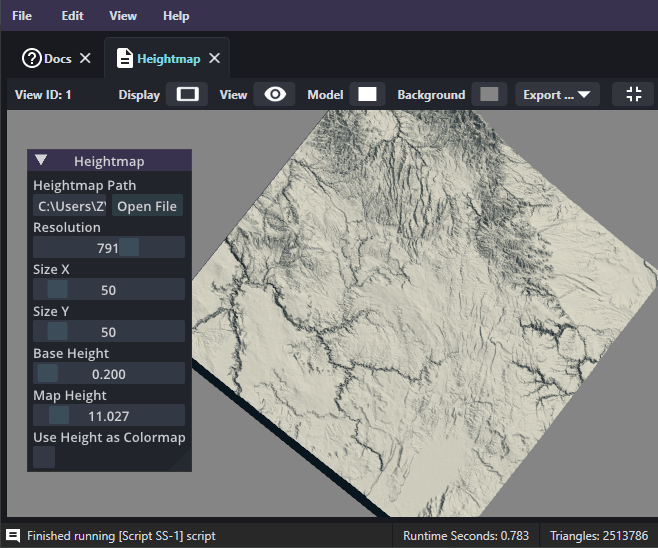This screenshot has height=548, width=658.
Task: Click the Size Y slider
Action: tap(109, 331)
